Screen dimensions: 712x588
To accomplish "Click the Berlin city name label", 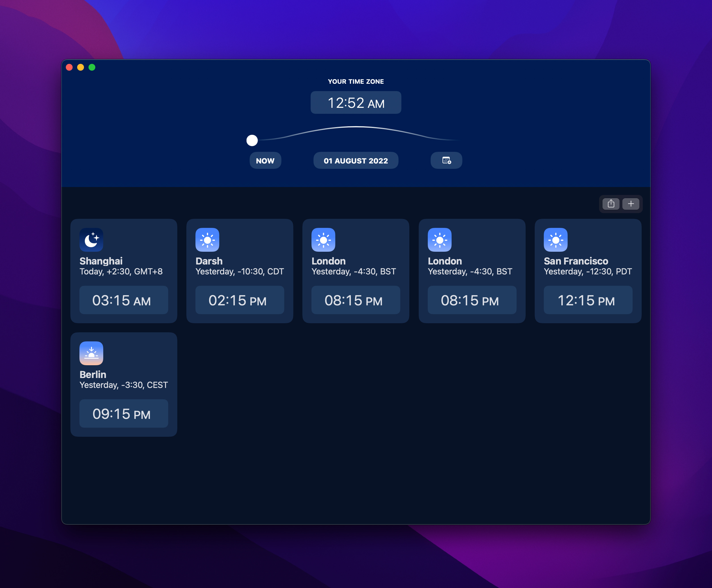I will (x=93, y=374).
